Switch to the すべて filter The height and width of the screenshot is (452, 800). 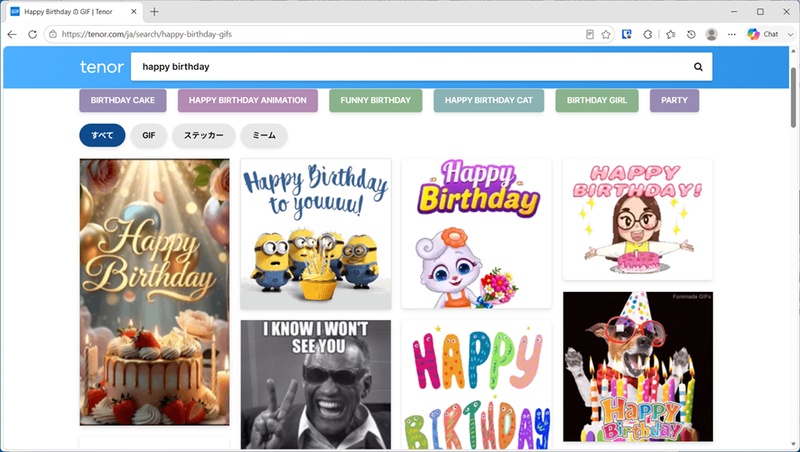102,135
